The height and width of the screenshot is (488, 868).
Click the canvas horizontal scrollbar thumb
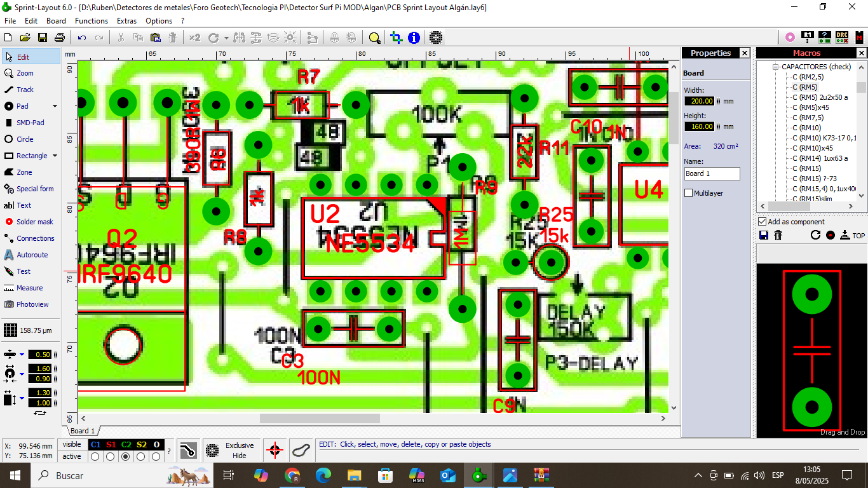(x=320, y=418)
